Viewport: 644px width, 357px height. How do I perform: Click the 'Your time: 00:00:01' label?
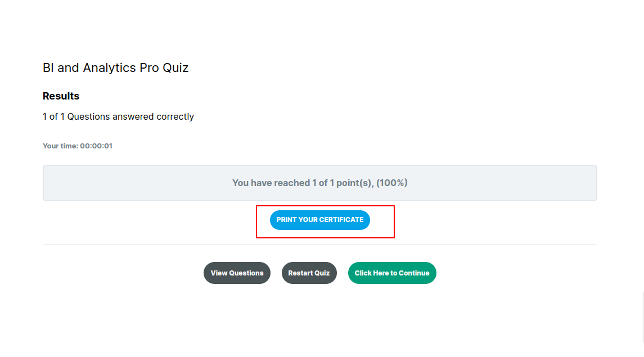click(x=78, y=146)
